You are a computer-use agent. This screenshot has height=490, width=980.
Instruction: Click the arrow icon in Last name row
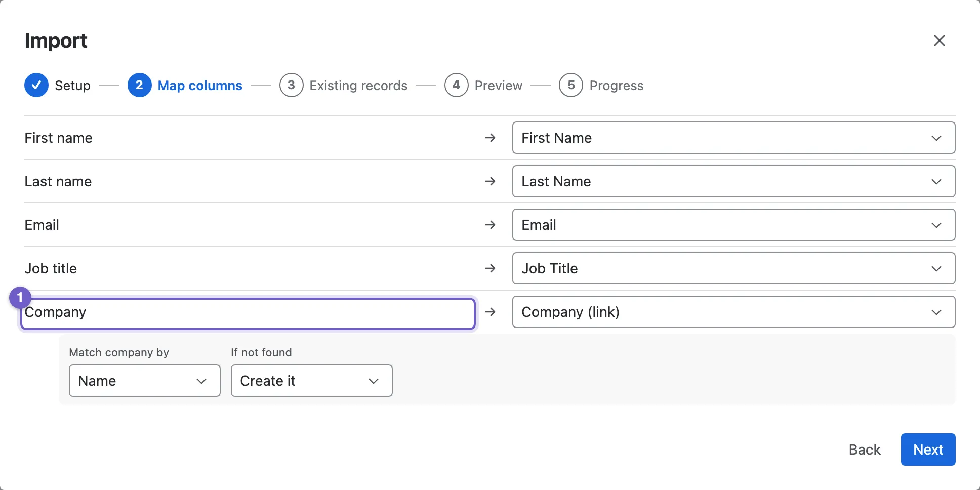point(490,181)
